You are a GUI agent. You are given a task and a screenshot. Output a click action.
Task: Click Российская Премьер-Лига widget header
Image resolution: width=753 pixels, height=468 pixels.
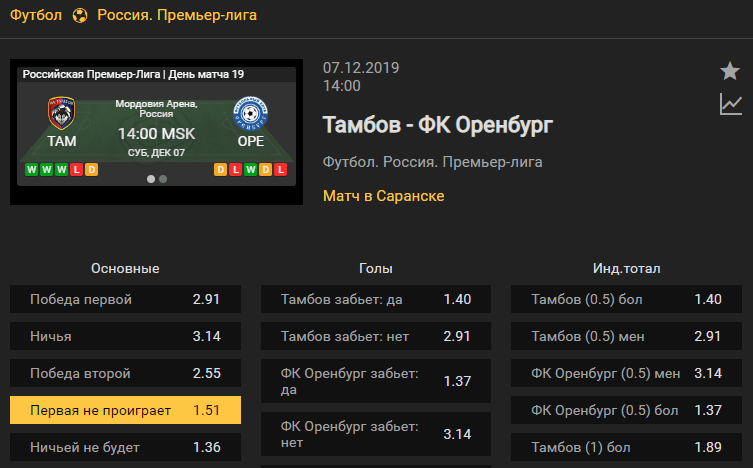pos(133,74)
